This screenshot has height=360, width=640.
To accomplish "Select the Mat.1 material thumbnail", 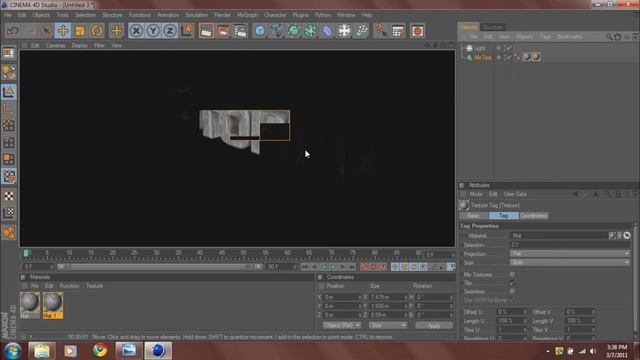I will 53,304.
